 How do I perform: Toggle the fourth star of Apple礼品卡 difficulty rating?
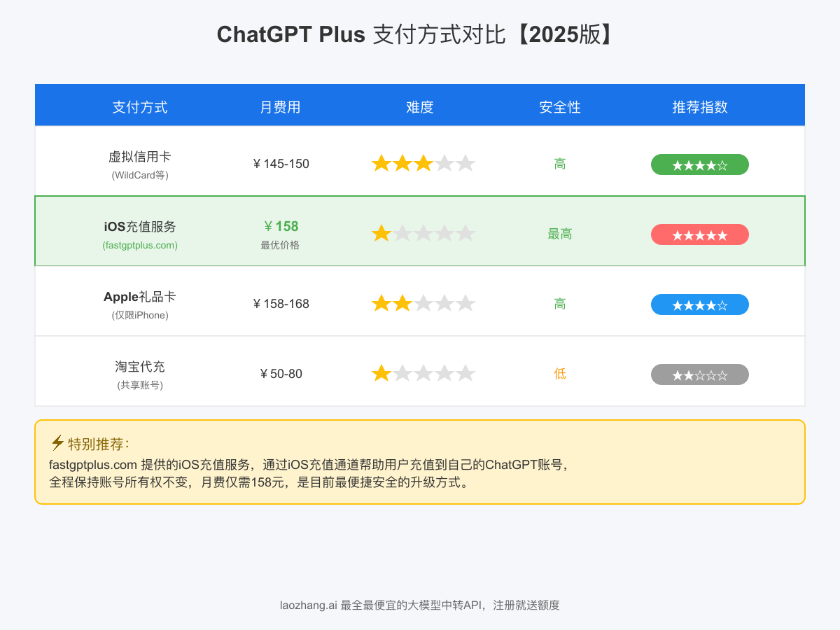point(444,303)
